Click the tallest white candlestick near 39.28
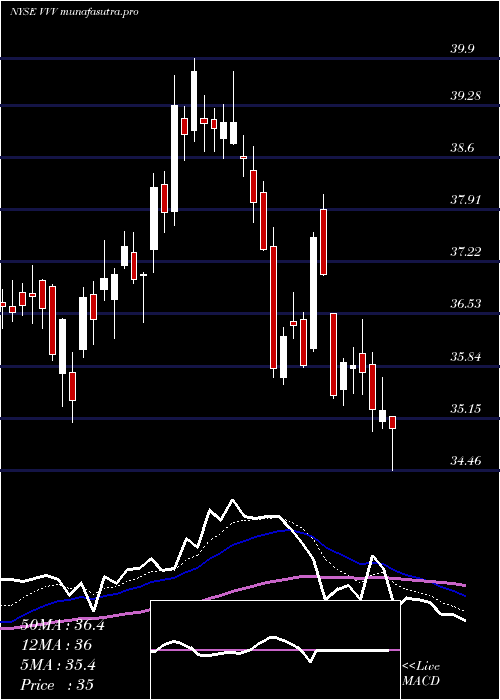 point(174,158)
